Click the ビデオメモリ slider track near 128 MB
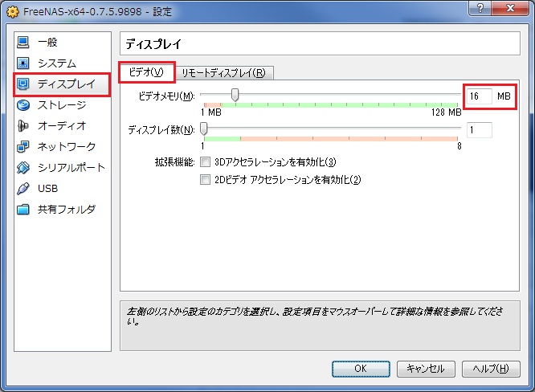This screenshot has height=392, width=535. (x=455, y=94)
